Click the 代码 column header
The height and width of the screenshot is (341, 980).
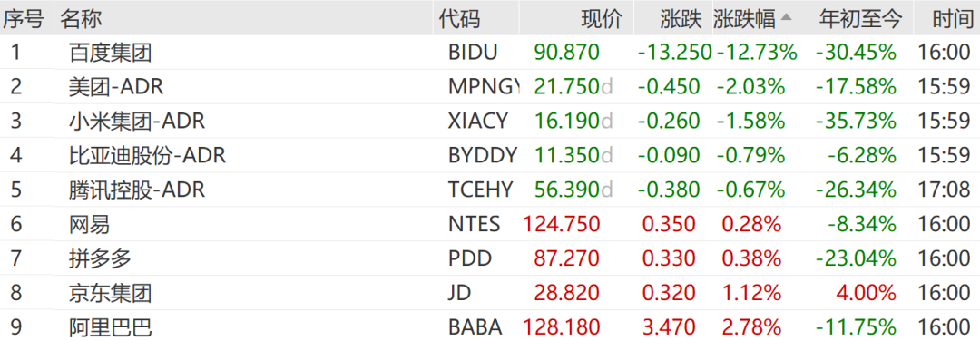click(459, 19)
